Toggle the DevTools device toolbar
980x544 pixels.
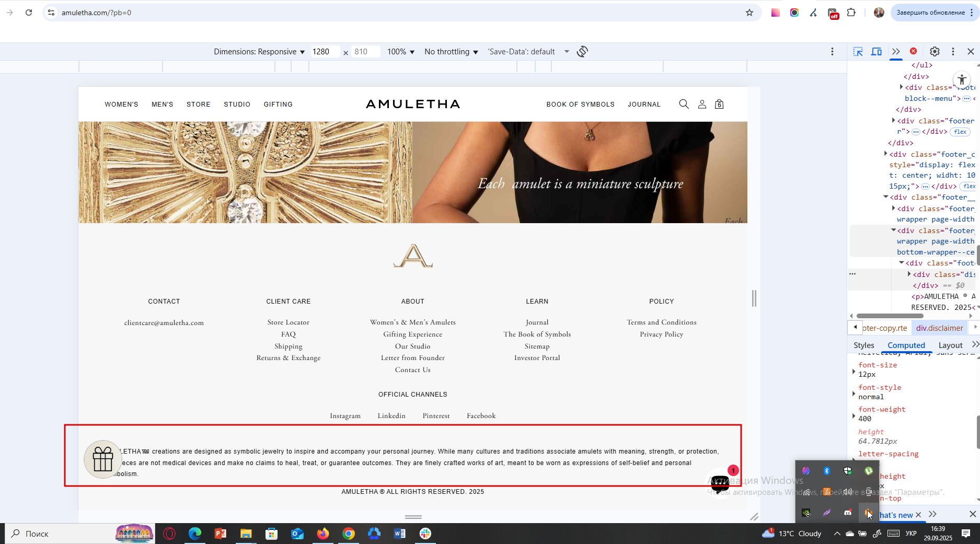point(877,51)
